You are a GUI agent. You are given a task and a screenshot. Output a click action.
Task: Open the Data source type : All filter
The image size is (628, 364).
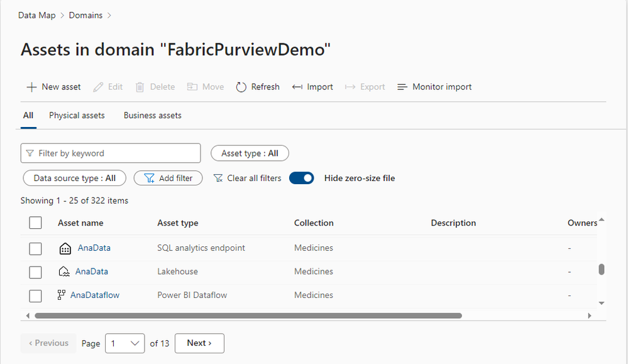(x=75, y=178)
